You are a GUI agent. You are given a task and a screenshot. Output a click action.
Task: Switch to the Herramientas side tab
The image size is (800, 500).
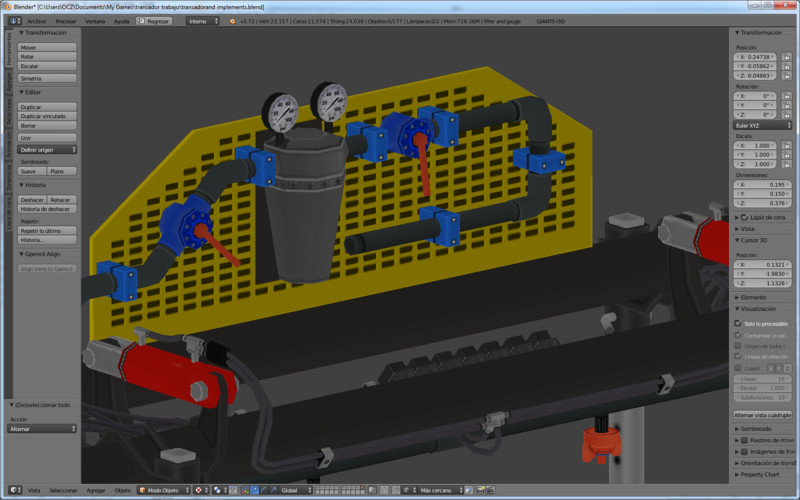tap(10, 50)
